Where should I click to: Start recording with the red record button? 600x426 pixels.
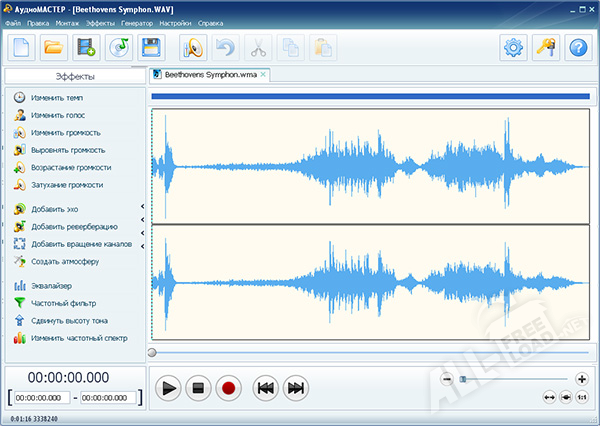coord(228,387)
